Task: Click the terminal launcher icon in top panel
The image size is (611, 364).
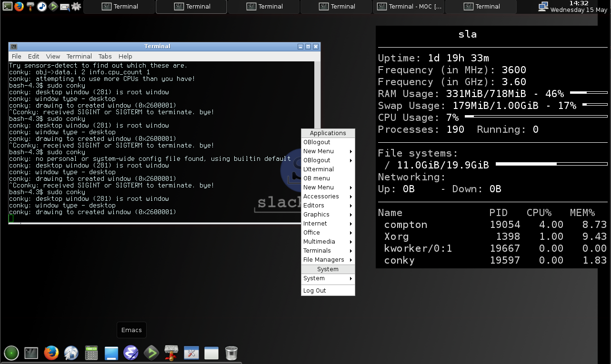Action: pos(7,7)
